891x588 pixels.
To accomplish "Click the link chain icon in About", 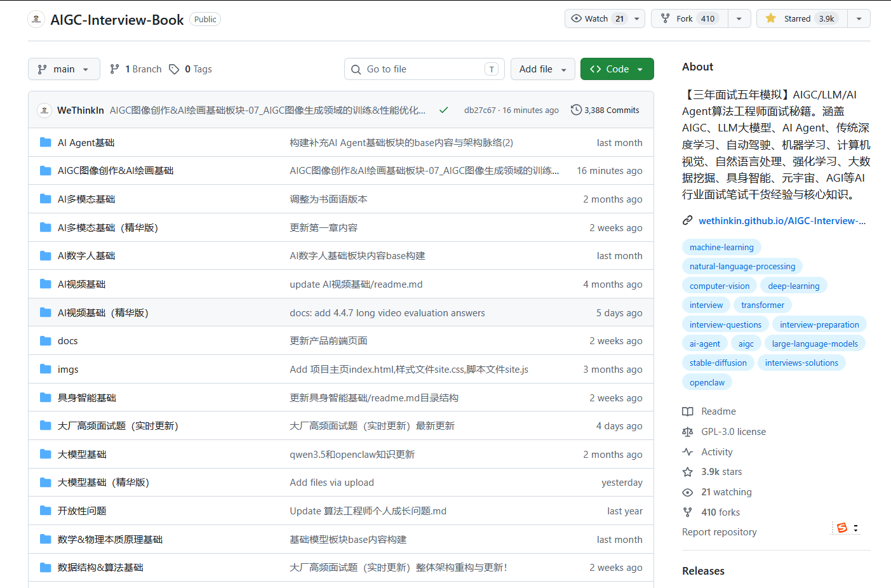I will tap(687, 220).
